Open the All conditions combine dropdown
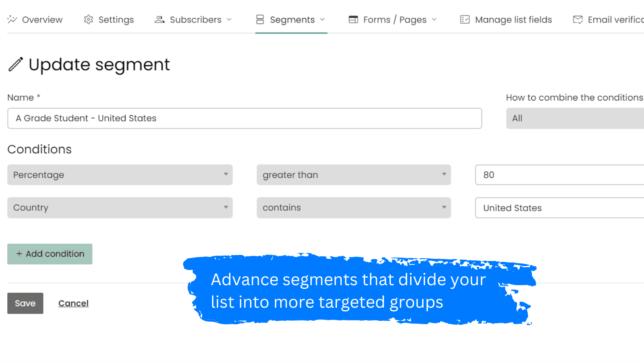 coord(575,118)
